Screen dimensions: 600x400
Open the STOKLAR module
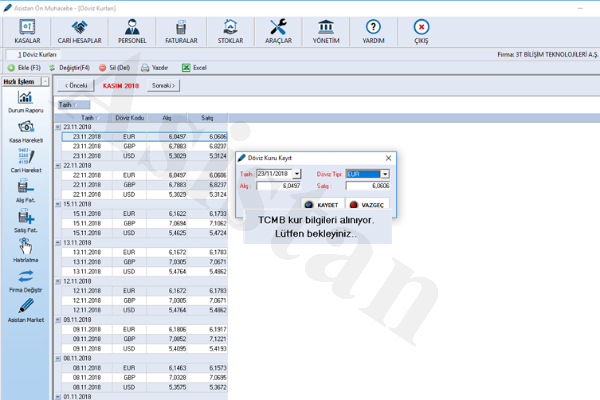pyautogui.click(x=230, y=32)
